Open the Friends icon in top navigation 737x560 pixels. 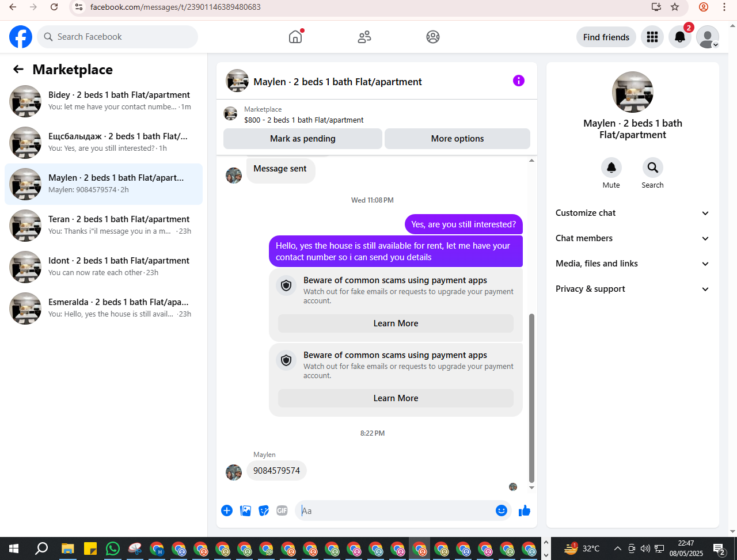pyautogui.click(x=364, y=37)
